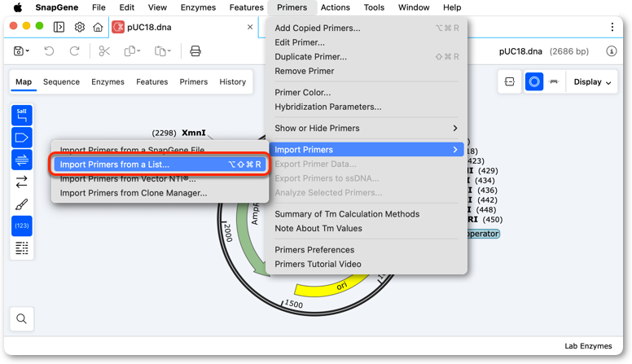Click the XmnI enzyme site label
Image resolution: width=632 pixels, height=364 pixels.
[194, 133]
